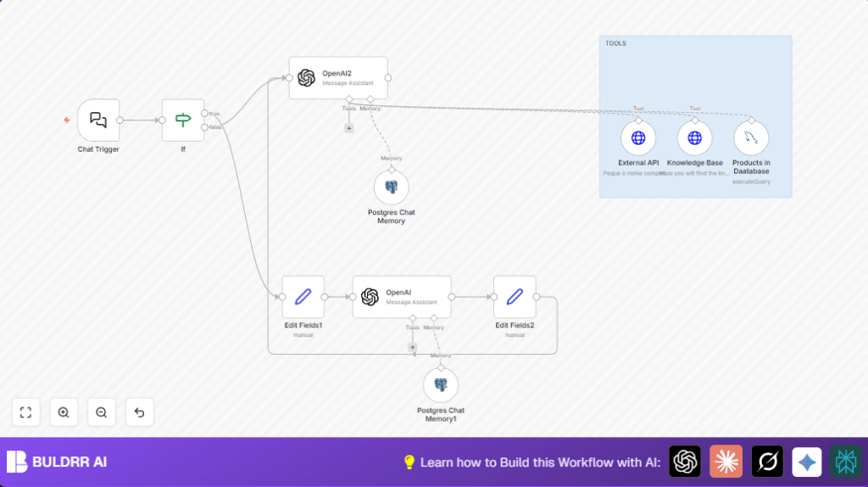Click OpenAI2 Memory connector diamond
Image resolution: width=868 pixels, height=487 pixels.
370,99
